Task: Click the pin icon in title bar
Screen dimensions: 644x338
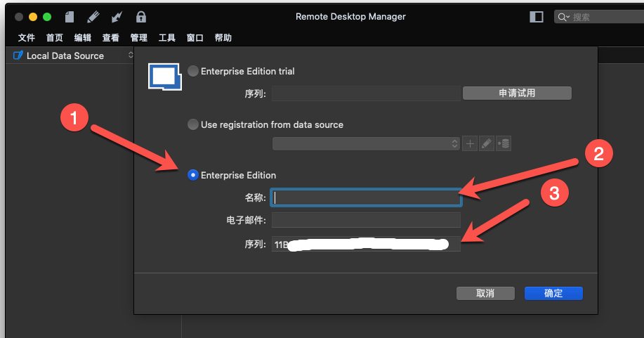Action: 117,17
